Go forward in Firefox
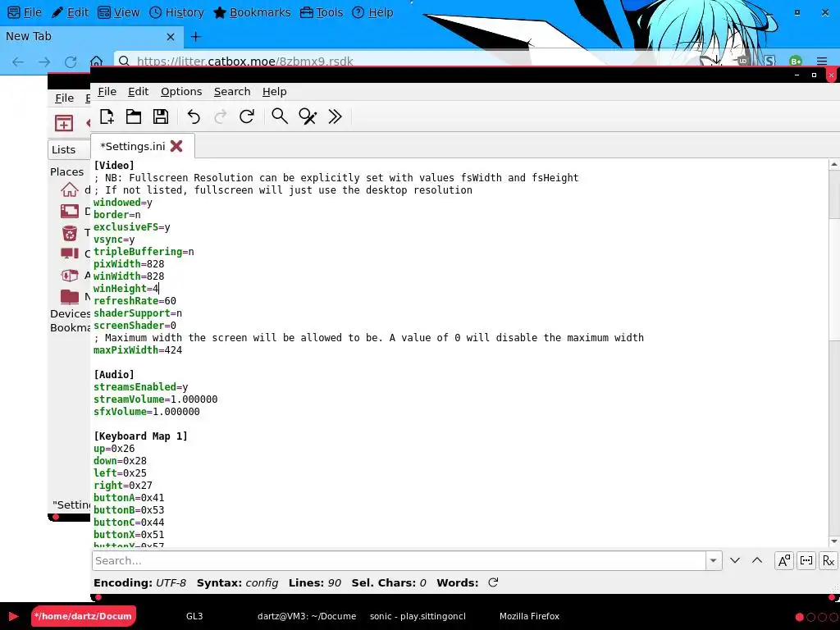 tap(44, 62)
